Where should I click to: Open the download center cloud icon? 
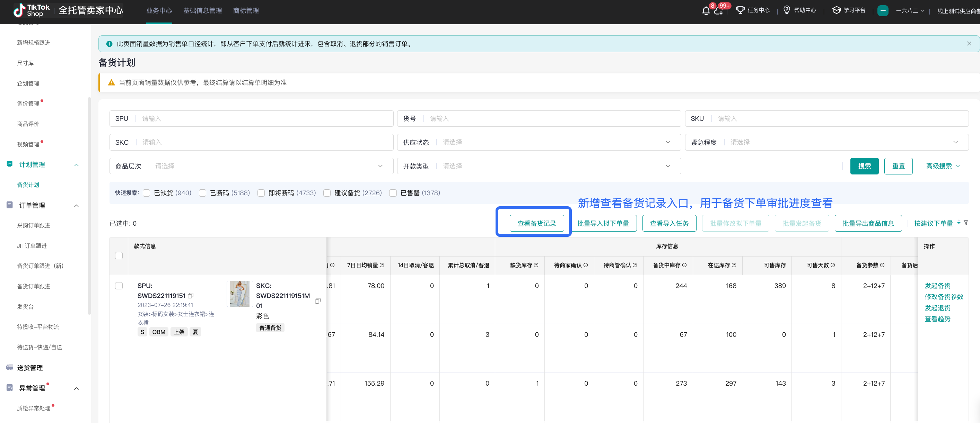[718, 11]
